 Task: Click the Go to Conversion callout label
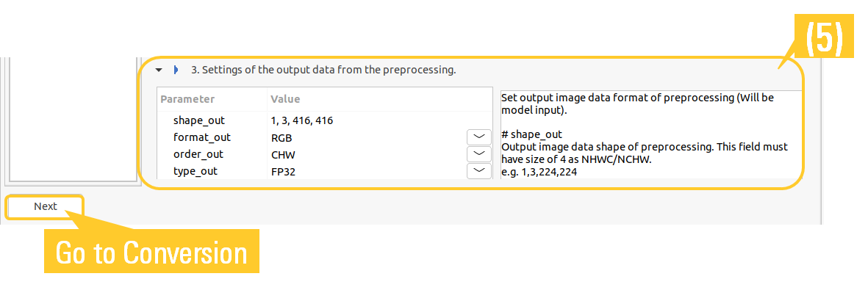[x=151, y=253]
